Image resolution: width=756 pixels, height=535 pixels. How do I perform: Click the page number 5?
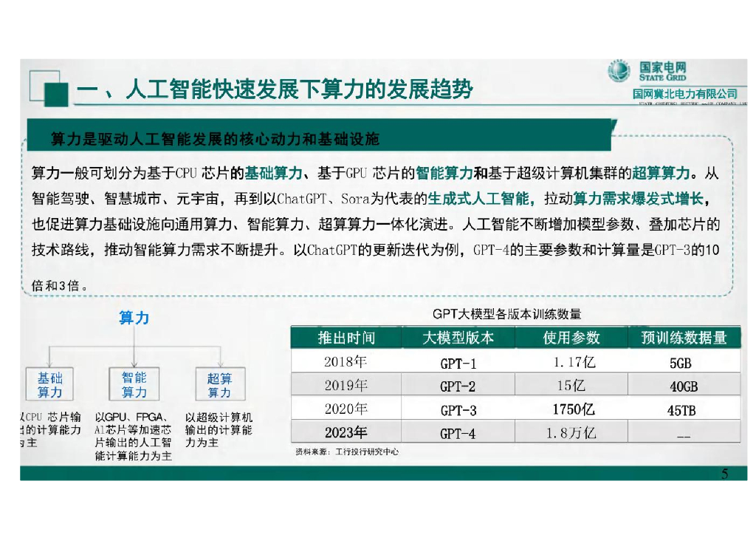click(x=725, y=473)
